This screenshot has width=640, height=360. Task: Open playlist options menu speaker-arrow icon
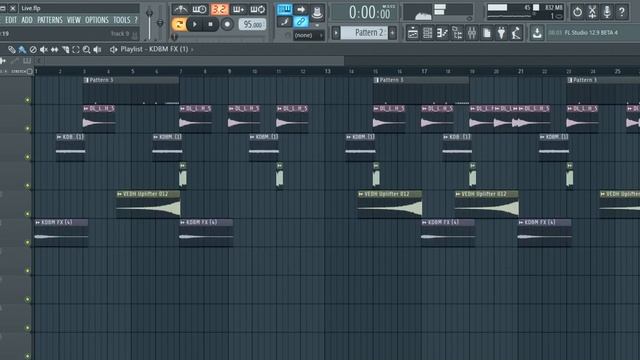[x=113, y=49]
